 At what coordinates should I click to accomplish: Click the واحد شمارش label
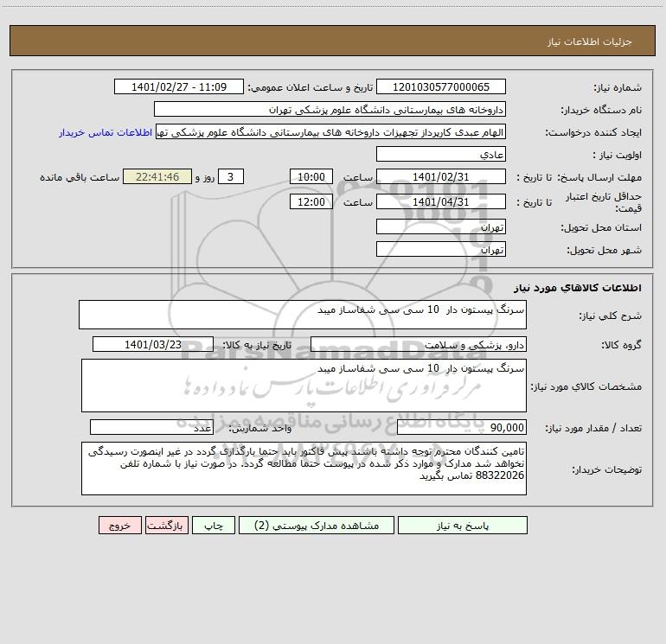(x=260, y=429)
